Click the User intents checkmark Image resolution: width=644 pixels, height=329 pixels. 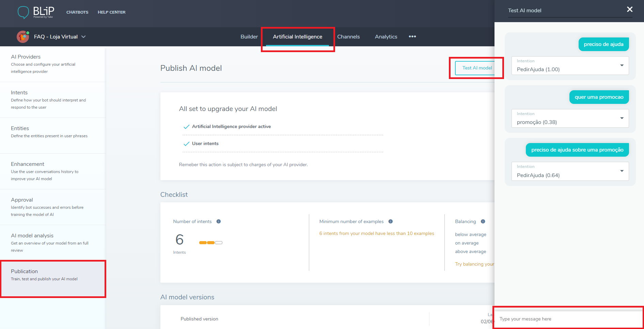tap(186, 144)
